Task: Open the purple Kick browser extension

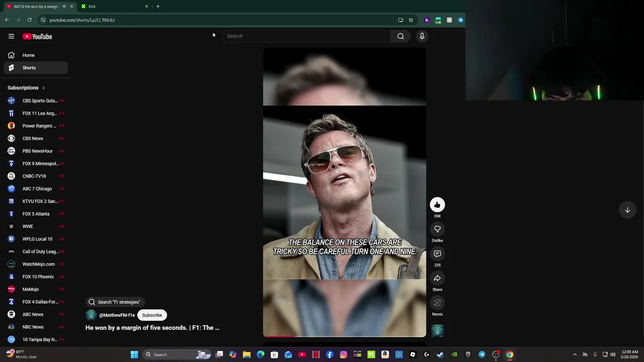Action: (x=427, y=20)
